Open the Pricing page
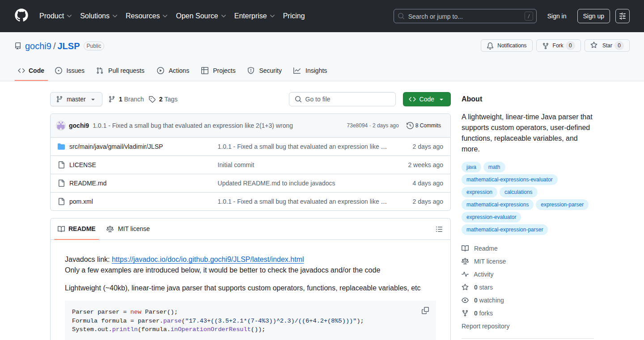This screenshot has height=340, width=644. 294,16
